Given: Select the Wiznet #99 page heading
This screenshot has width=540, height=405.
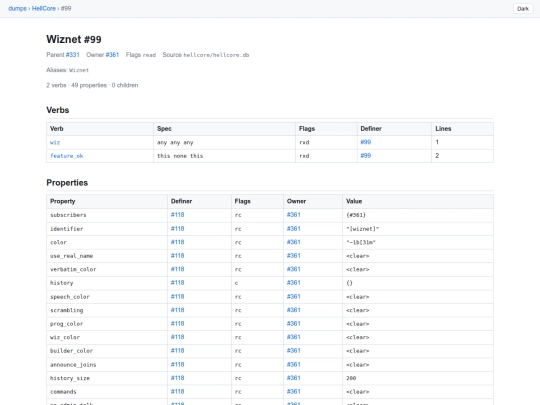Looking at the screenshot, I should coord(74,39).
